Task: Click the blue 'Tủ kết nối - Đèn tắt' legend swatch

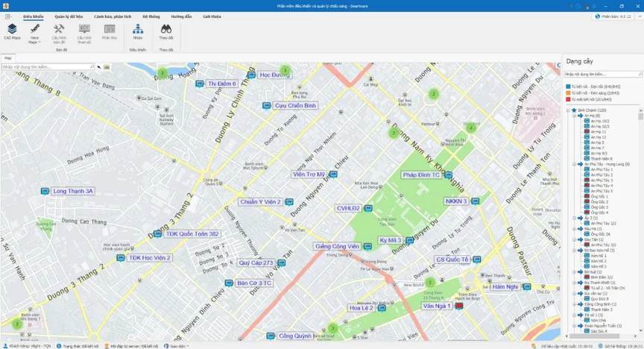Action: pos(568,87)
